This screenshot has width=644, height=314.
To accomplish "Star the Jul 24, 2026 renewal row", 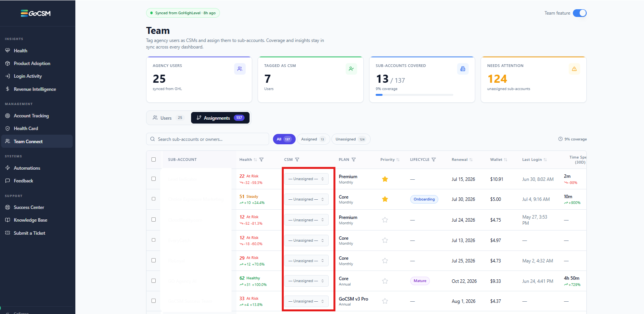I will click(385, 220).
